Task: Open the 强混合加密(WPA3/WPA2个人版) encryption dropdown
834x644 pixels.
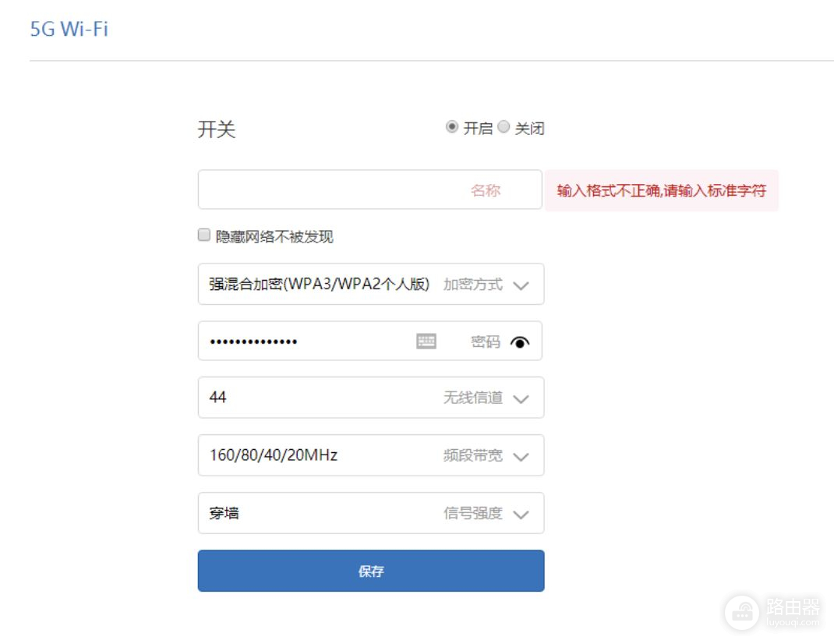Action: [x=320, y=285]
